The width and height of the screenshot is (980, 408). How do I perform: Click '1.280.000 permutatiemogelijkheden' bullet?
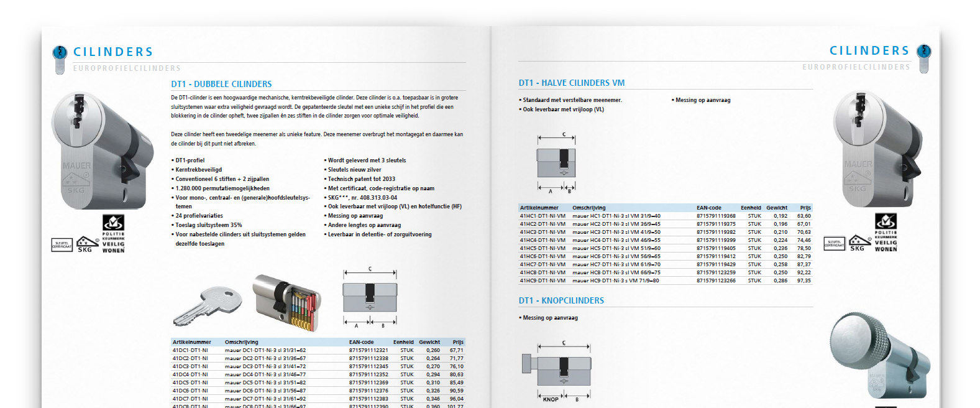(221, 188)
